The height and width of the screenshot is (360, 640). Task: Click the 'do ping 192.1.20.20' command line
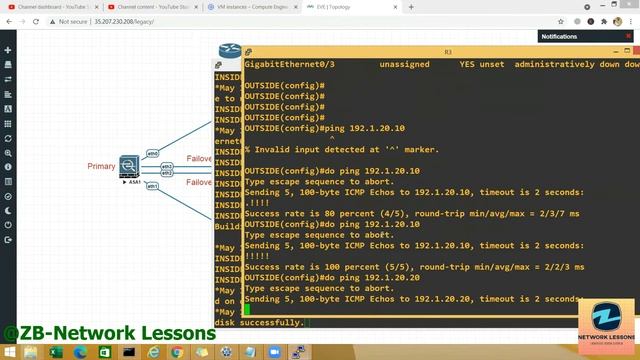click(x=332, y=278)
